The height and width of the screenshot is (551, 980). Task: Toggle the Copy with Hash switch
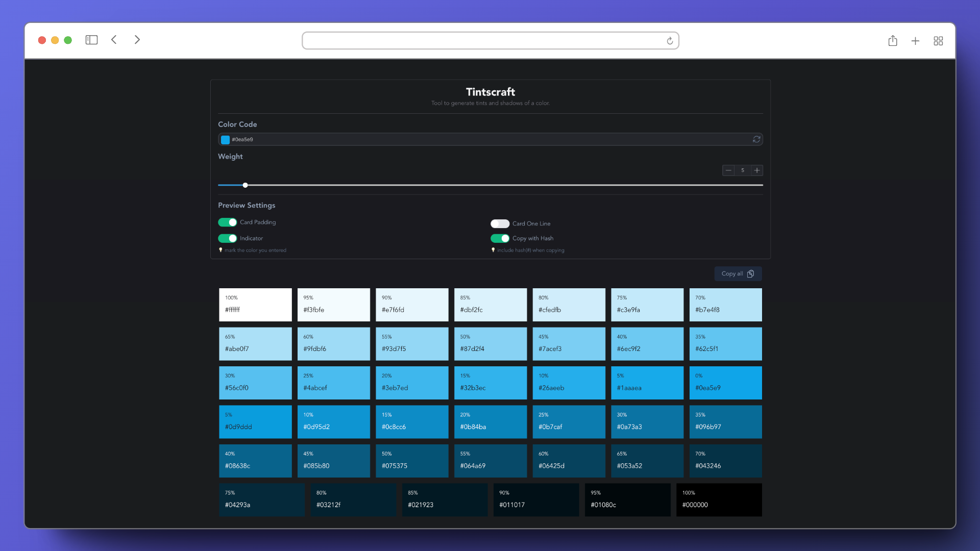click(x=500, y=238)
